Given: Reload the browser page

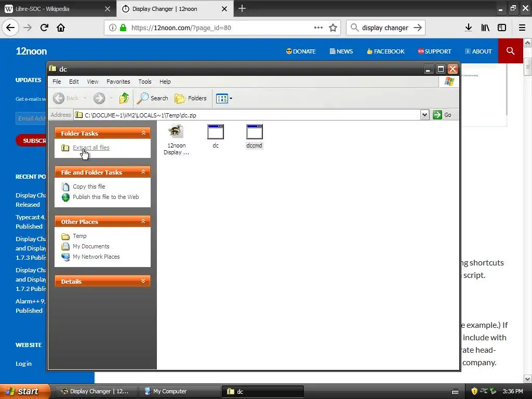Looking at the screenshot, I should point(44,28).
